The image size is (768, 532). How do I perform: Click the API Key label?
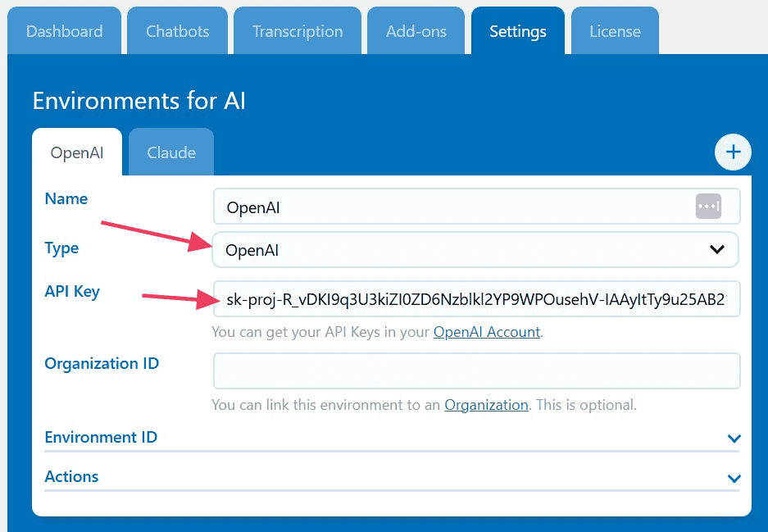(72, 292)
